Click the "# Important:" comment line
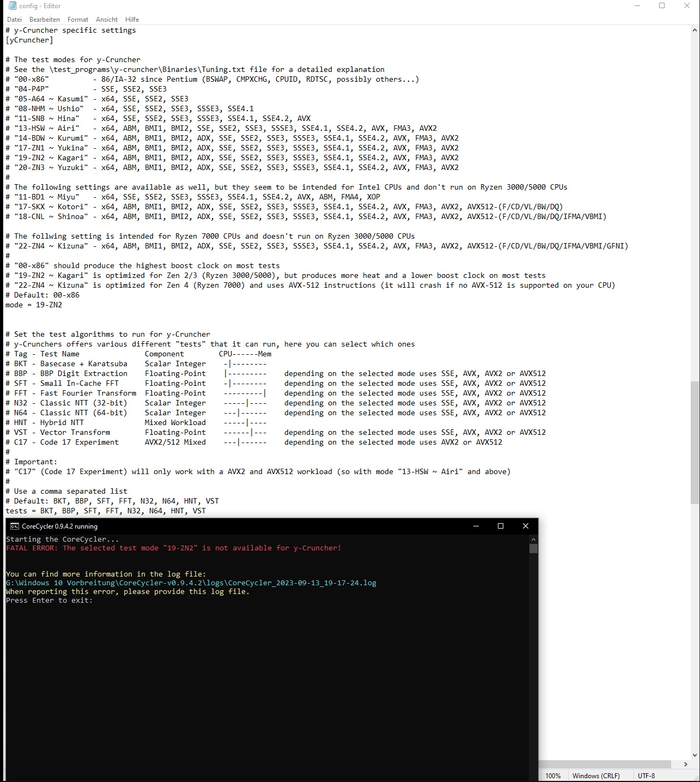This screenshot has height=782, width=700. click(32, 462)
